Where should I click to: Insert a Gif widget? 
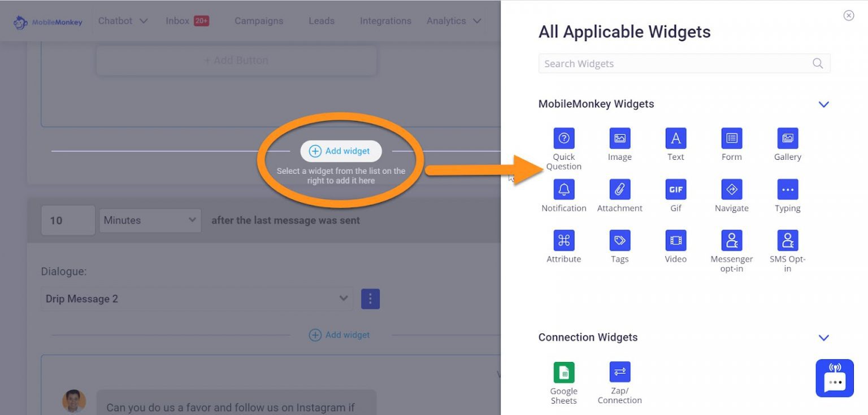click(675, 190)
